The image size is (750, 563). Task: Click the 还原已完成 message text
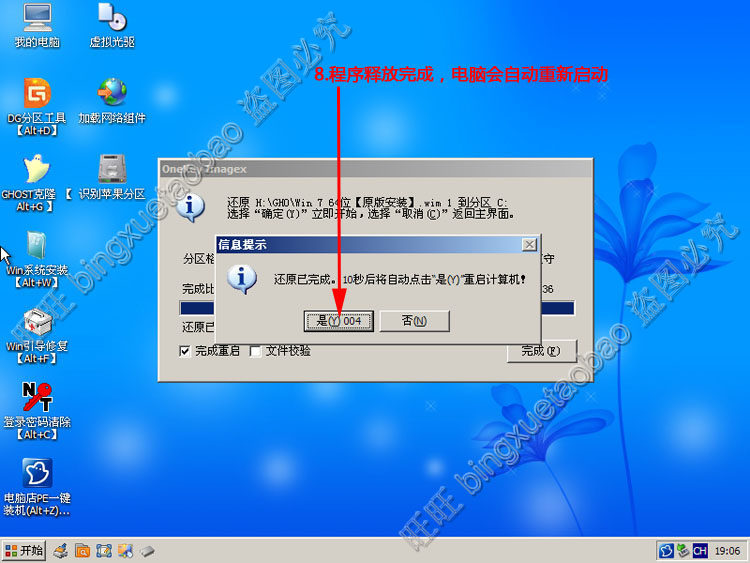pyautogui.click(x=400, y=279)
